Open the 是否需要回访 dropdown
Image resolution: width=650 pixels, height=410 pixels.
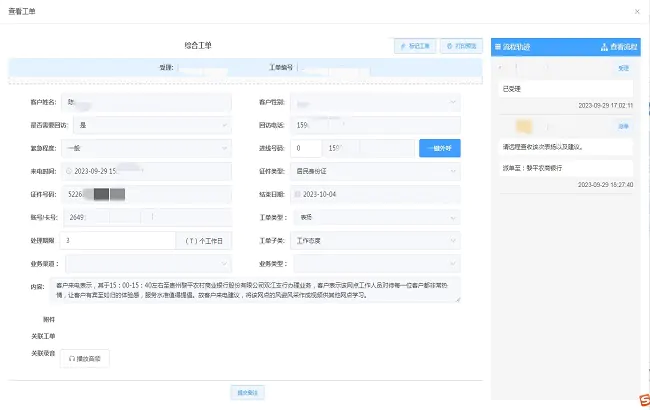coord(153,125)
